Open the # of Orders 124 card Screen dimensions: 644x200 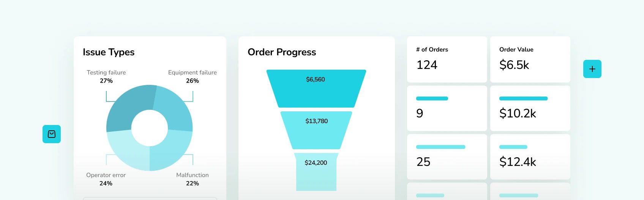click(x=447, y=59)
